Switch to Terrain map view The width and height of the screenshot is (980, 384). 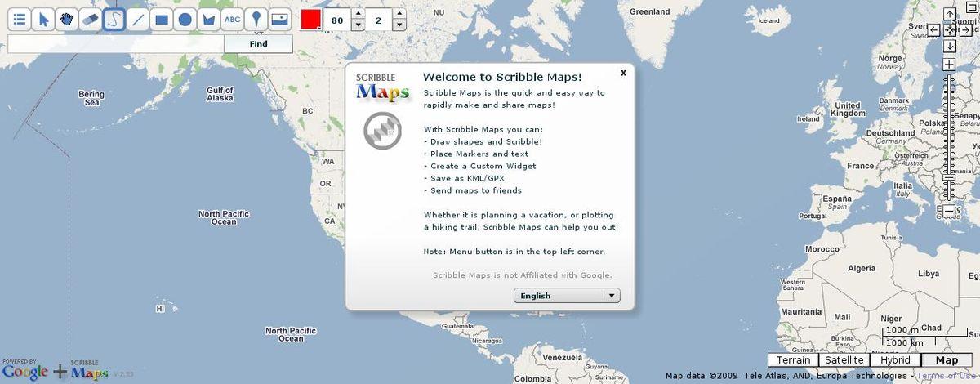tap(794, 360)
